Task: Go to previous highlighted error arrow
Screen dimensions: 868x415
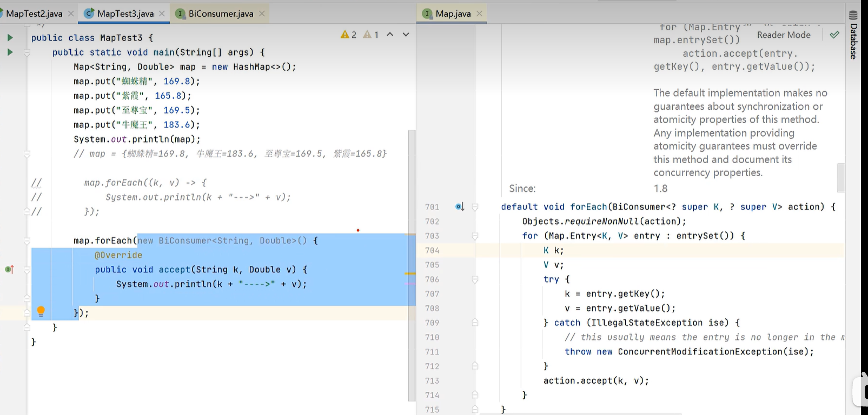Action: pyautogui.click(x=390, y=35)
